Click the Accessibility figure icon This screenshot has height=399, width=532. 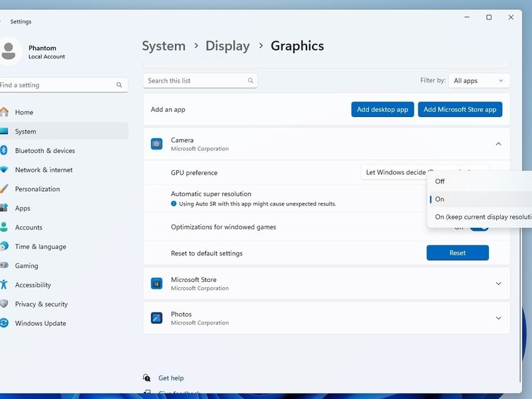pyautogui.click(x=4, y=285)
